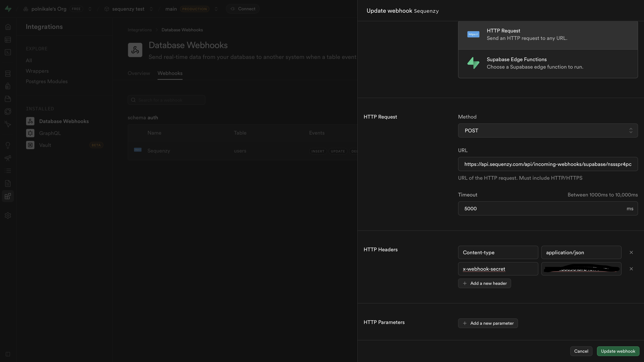Open the Advisors lightbulb icon
Screen dimensions: 644x362
(8, 145)
